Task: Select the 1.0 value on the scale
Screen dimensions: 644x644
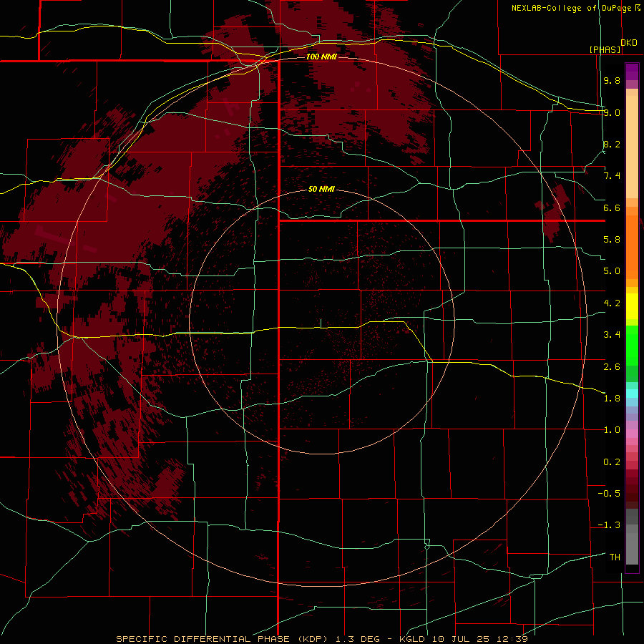Action: (612, 430)
